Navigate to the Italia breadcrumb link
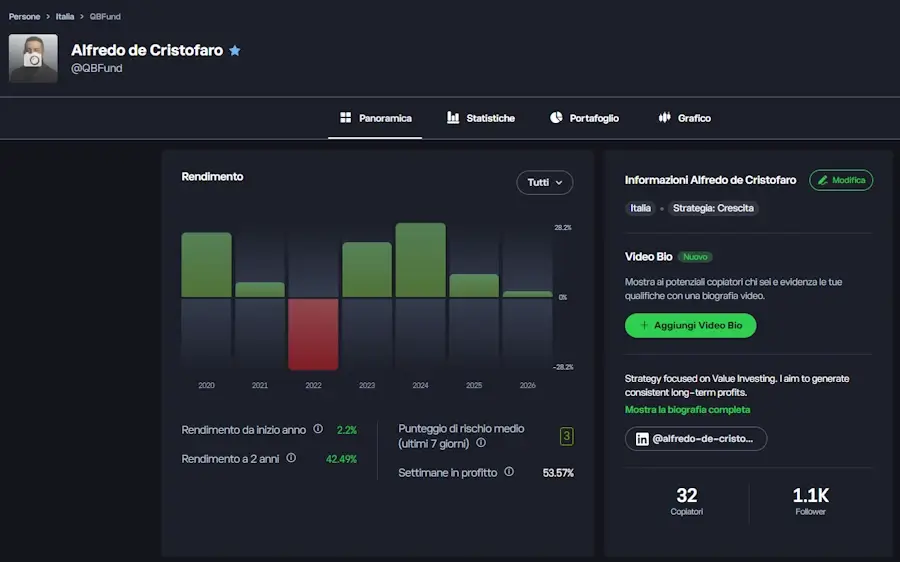The height and width of the screenshot is (562, 900). tap(64, 17)
